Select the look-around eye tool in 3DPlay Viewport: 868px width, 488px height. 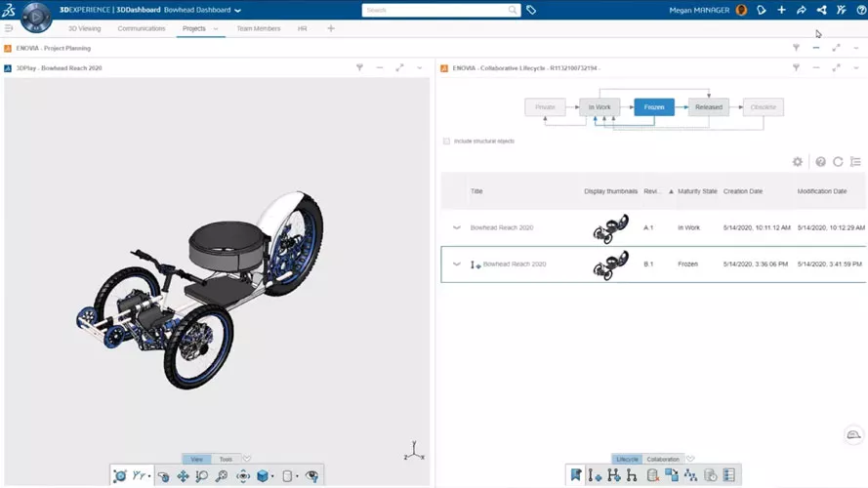click(243, 476)
